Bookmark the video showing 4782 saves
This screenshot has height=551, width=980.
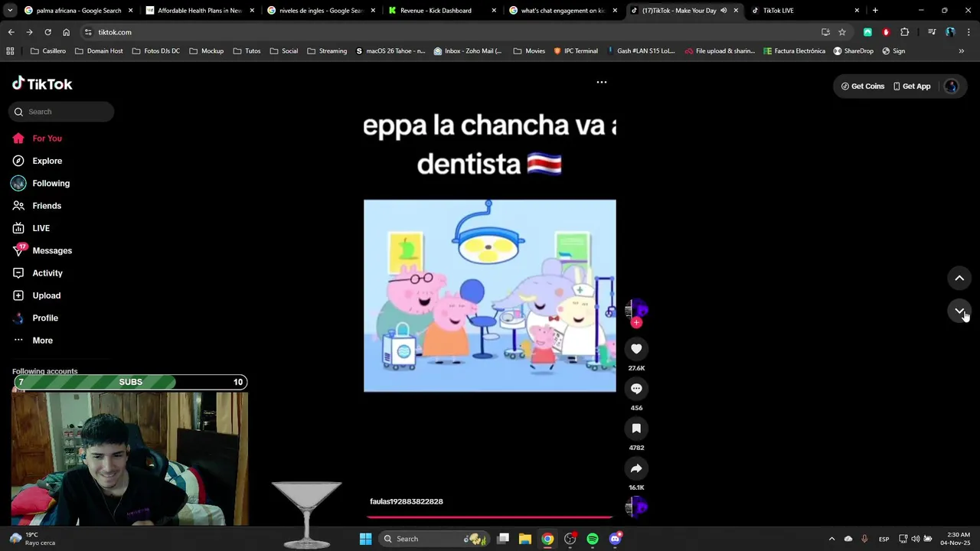636,429
